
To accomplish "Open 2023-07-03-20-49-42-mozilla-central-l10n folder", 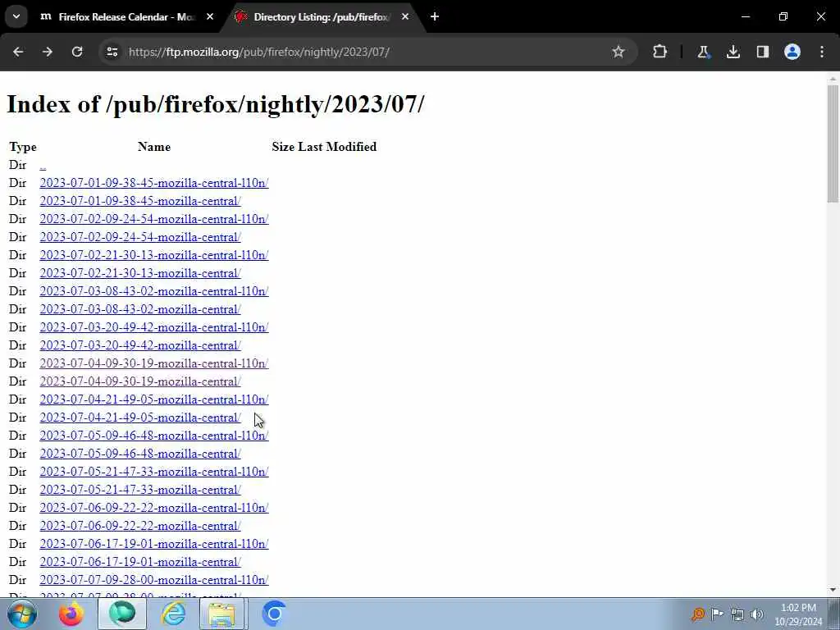I will coord(154,327).
